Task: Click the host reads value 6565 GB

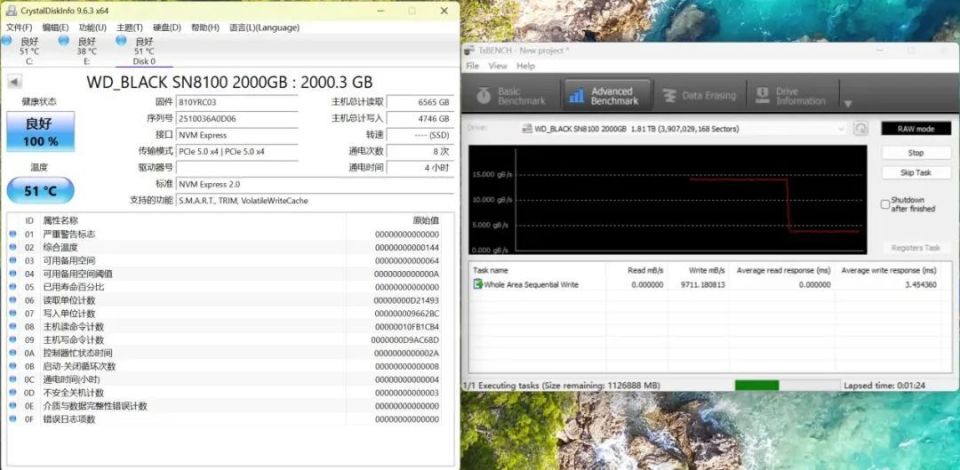Action: (x=421, y=102)
